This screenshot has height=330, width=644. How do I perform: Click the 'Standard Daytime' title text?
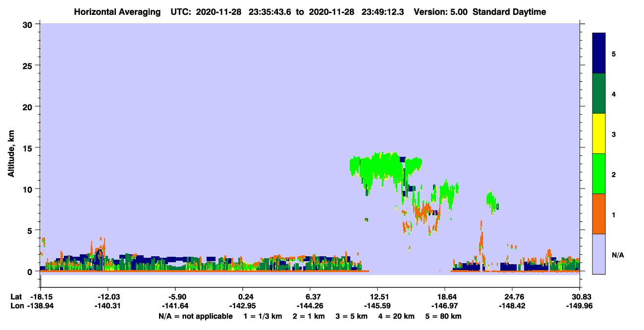[509, 12]
